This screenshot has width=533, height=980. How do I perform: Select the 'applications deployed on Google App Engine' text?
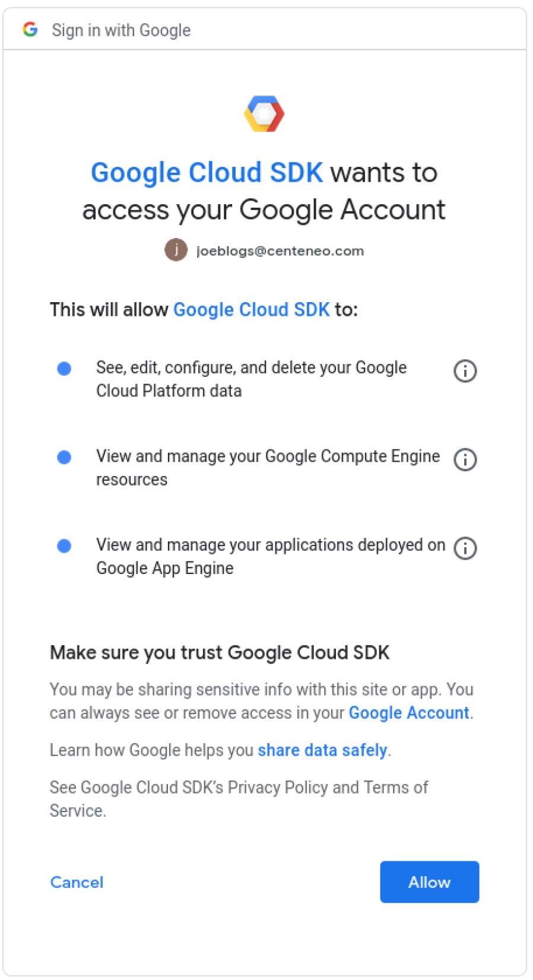click(x=270, y=556)
